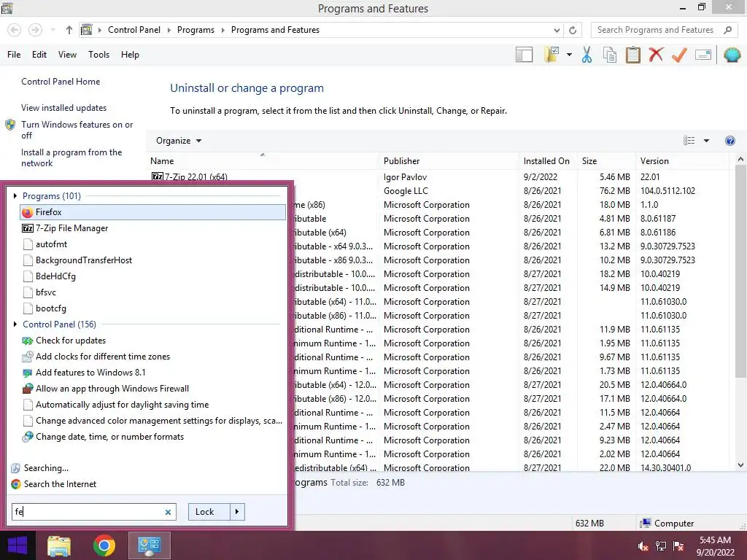747x560 pixels.
Task: Open Google Chrome from the taskbar
Action: (x=104, y=545)
